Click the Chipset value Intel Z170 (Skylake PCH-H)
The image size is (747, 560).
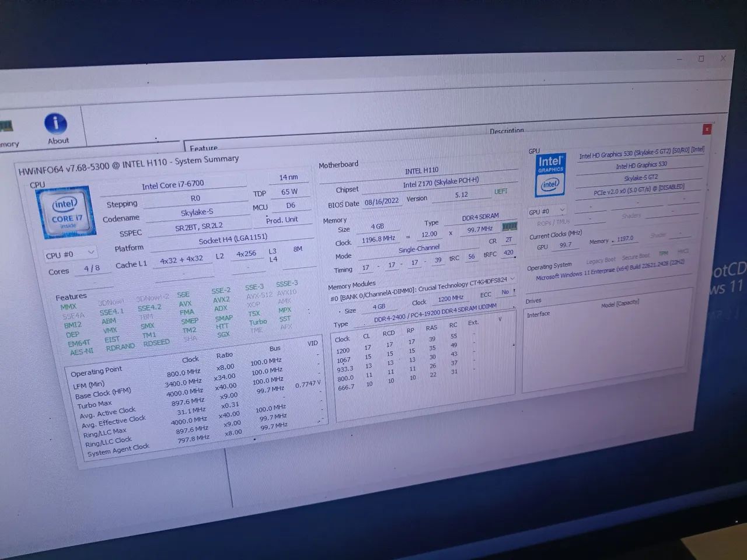[441, 183]
